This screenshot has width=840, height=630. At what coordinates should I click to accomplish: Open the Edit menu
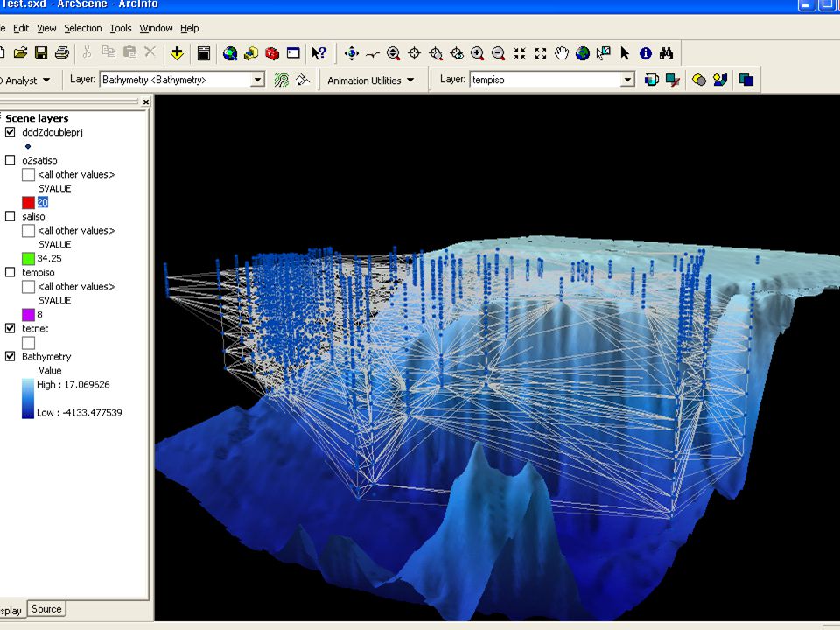pos(21,28)
